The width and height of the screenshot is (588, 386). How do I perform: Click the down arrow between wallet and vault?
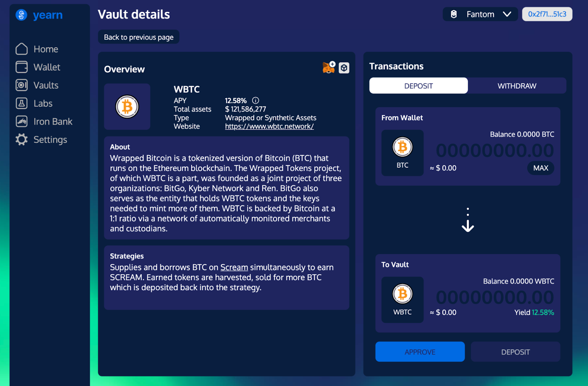click(x=468, y=220)
